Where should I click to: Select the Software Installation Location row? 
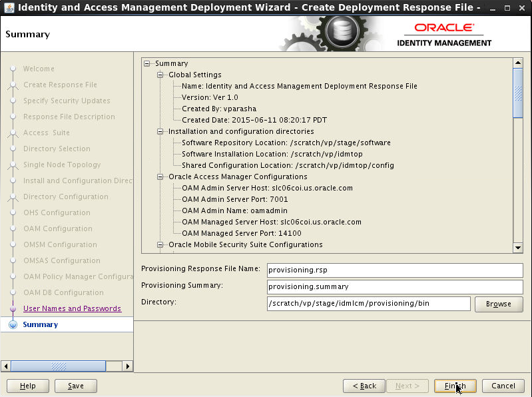(x=272, y=154)
